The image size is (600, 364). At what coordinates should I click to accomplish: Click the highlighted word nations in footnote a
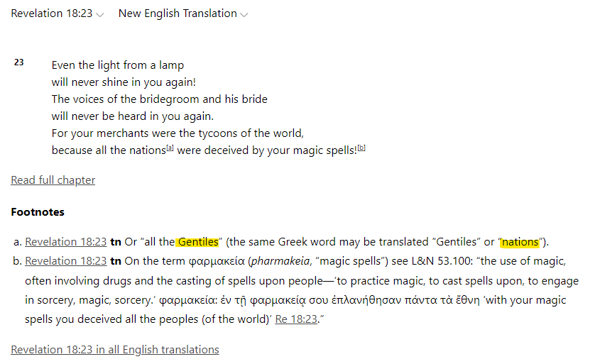[520, 242]
